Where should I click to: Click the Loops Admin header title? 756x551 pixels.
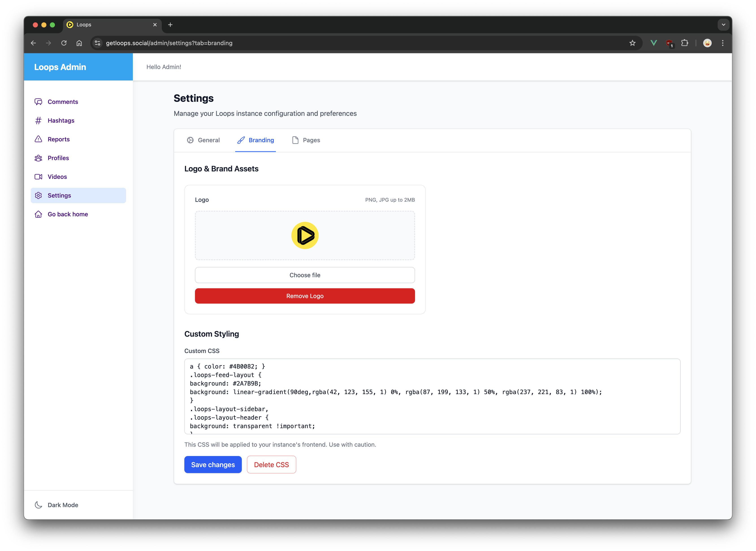point(60,67)
